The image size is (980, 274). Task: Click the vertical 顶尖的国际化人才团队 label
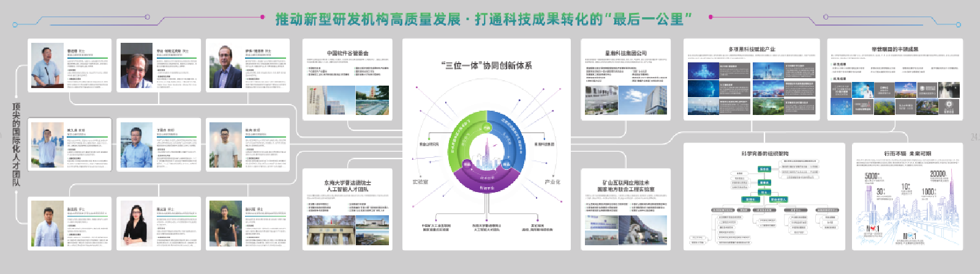pyautogui.click(x=17, y=144)
